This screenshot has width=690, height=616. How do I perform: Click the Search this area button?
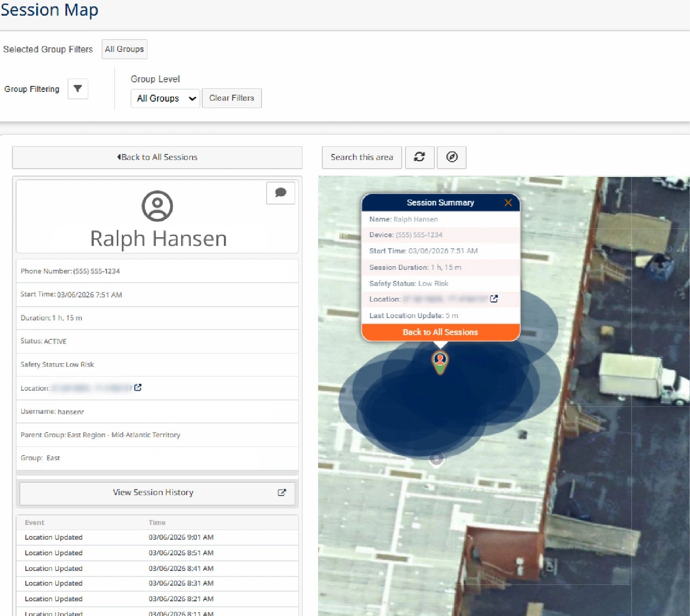pyautogui.click(x=362, y=157)
